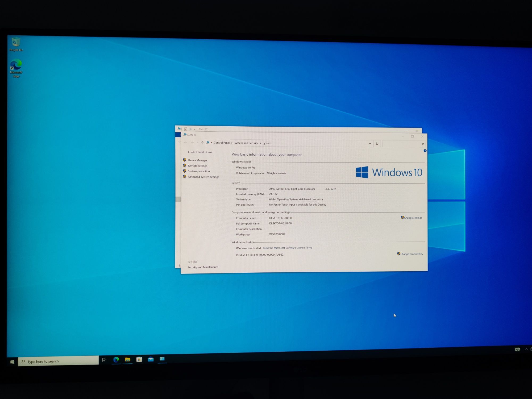The image size is (532, 399).
Task: Open Microsoft Store from the taskbar
Action: (x=139, y=359)
